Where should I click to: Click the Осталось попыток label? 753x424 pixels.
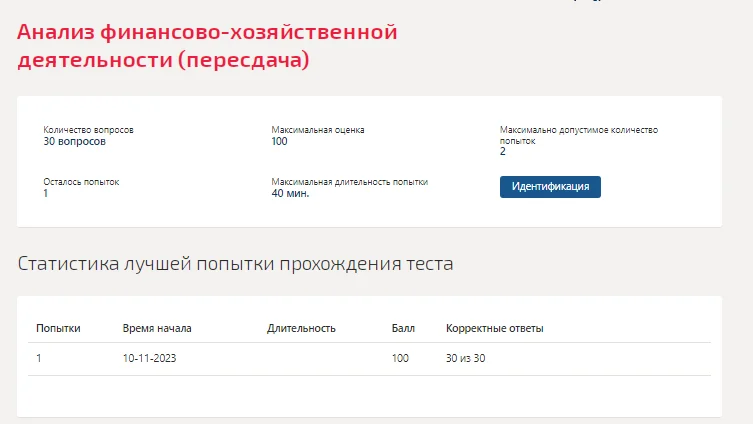(81, 182)
